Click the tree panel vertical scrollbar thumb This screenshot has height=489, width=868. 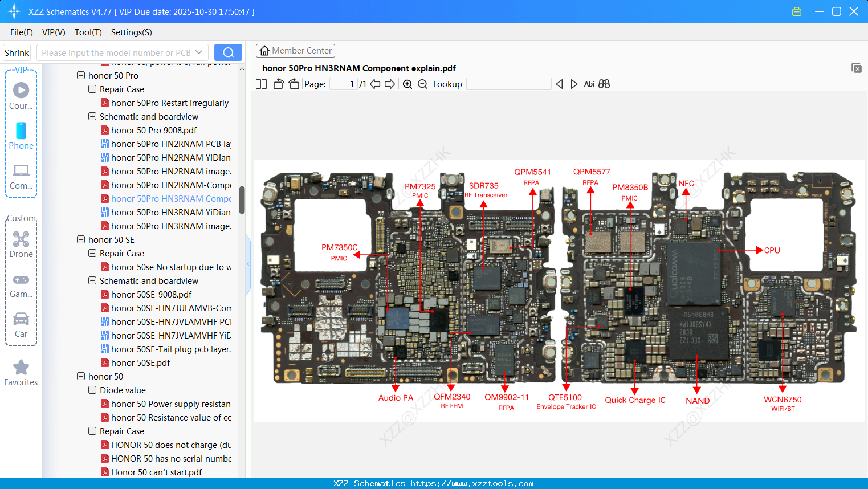242,200
